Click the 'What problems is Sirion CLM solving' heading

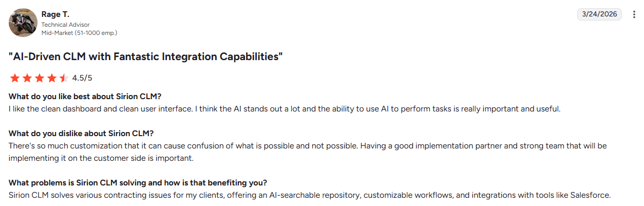tap(138, 183)
